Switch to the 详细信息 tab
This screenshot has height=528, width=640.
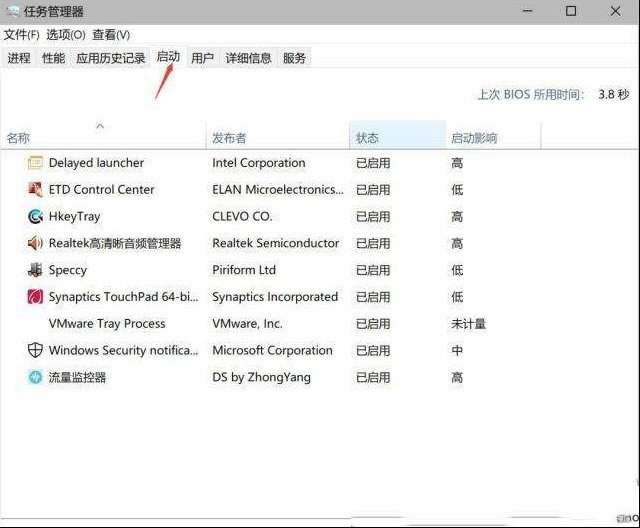(248, 58)
